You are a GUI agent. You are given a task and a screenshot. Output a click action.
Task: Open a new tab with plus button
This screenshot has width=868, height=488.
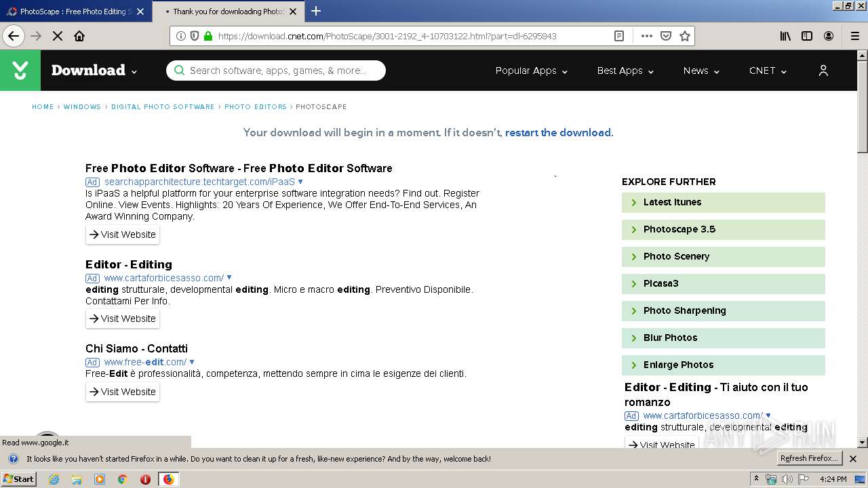[316, 11]
